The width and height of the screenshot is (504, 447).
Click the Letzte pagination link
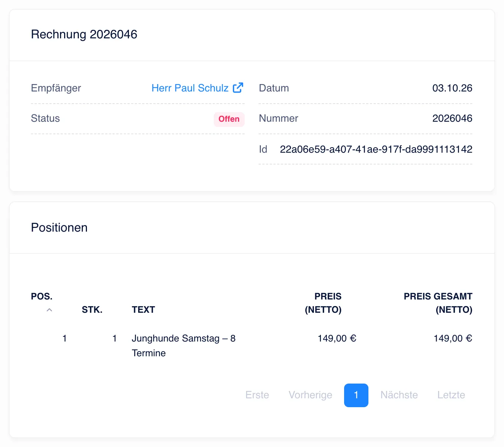[451, 395]
